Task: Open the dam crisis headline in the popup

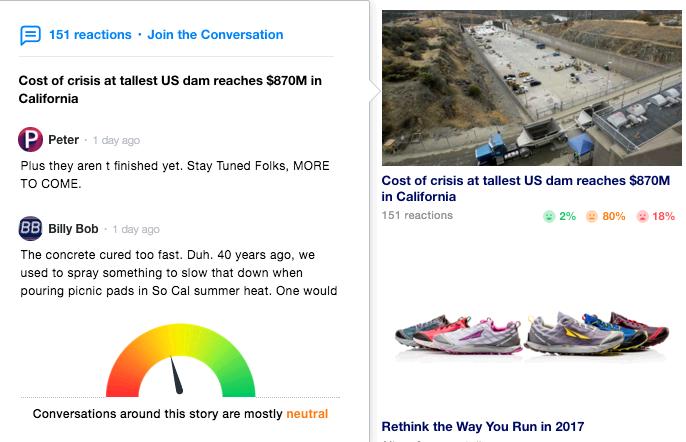Action: point(170,89)
